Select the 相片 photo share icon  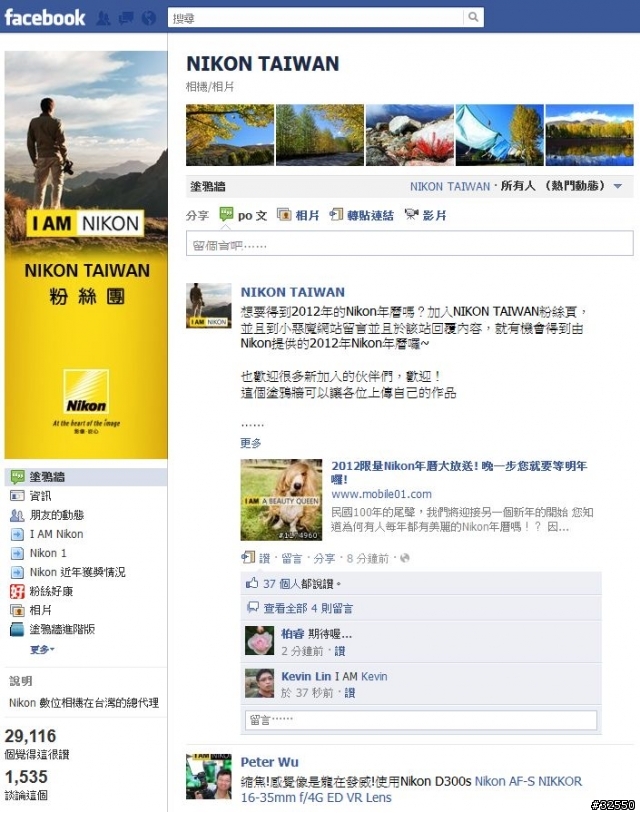[284, 215]
